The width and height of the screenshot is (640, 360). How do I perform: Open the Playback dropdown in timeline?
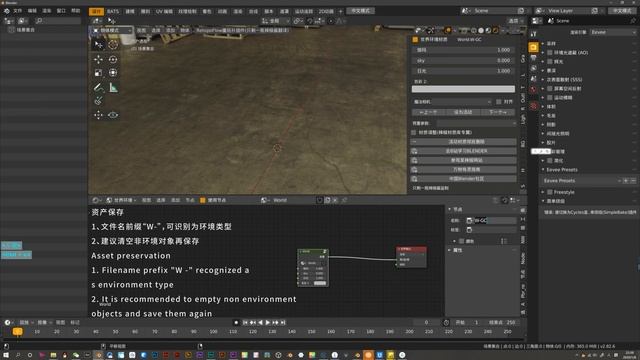point(27,322)
